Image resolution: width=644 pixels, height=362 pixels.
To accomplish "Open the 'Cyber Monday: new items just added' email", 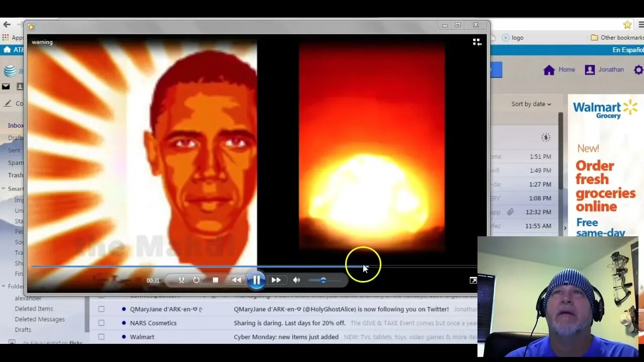I will click(x=286, y=337).
